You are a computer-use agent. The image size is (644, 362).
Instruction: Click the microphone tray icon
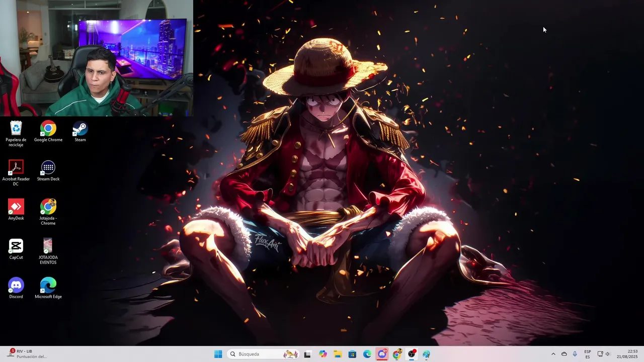click(x=575, y=354)
